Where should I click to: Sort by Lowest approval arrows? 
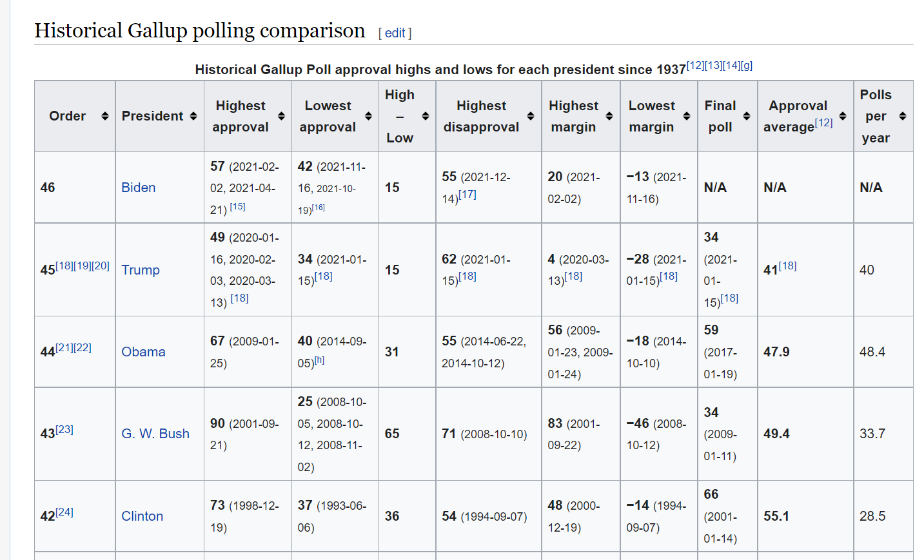pyautogui.click(x=368, y=116)
